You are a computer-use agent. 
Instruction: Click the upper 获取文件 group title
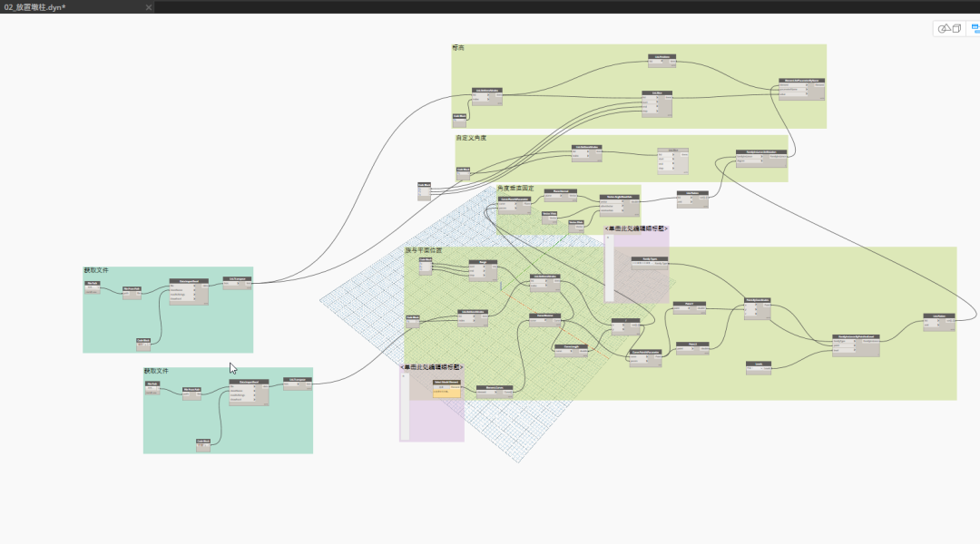[96, 270]
